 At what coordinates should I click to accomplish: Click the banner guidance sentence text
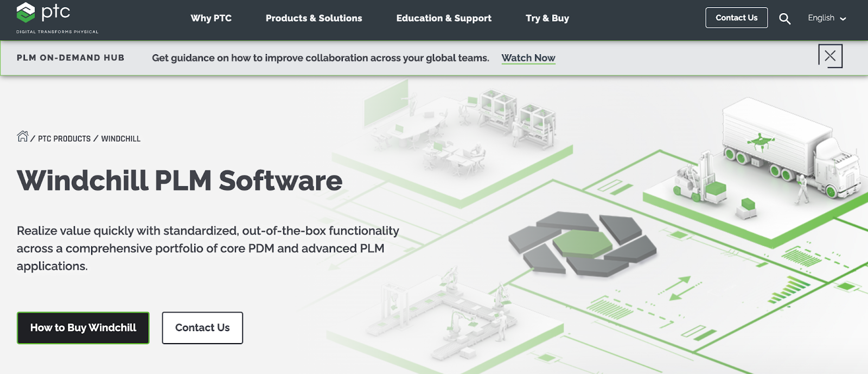click(x=321, y=58)
